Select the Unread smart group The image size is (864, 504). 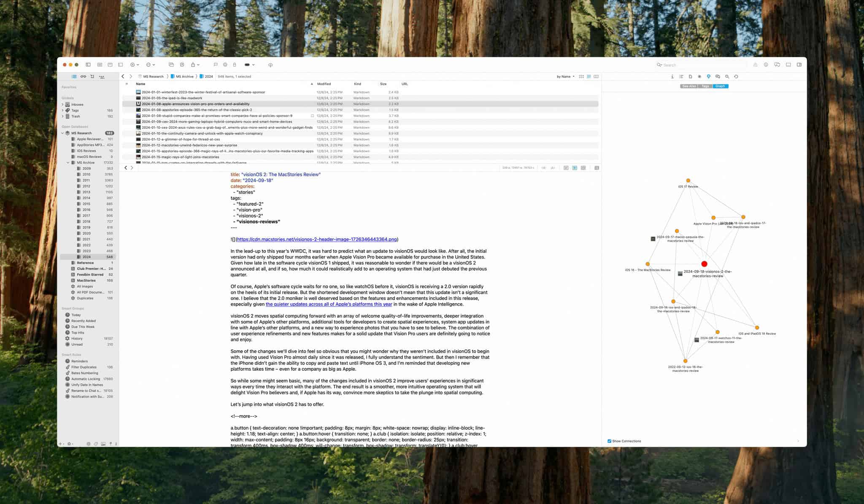point(88,345)
